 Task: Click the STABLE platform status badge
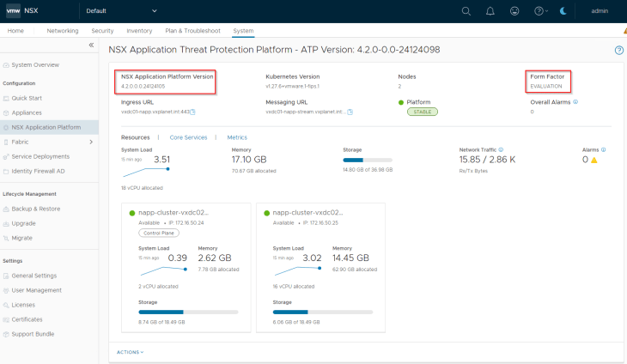[422, 112]
